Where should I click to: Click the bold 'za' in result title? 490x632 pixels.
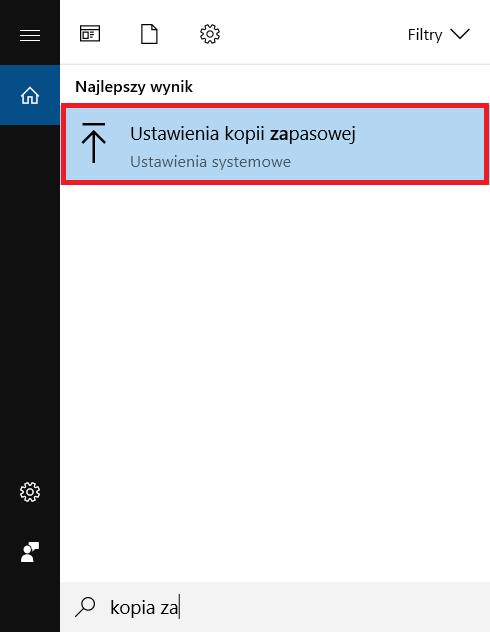coord(279,134)
